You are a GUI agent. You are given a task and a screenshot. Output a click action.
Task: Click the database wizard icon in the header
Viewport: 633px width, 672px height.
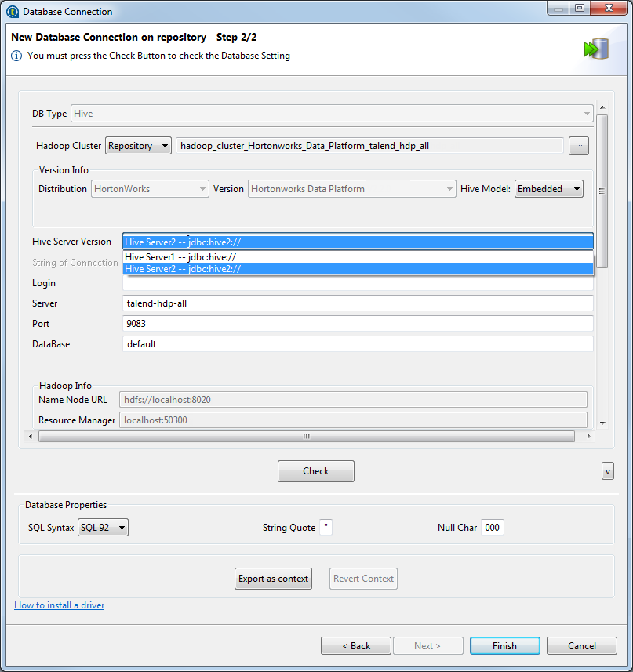pos(596,49)
